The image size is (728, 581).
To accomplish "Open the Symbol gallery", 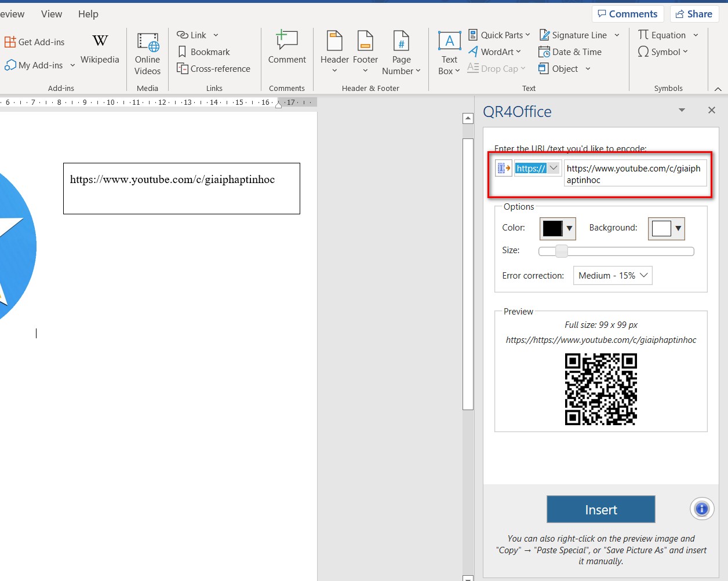I will 663,52.
